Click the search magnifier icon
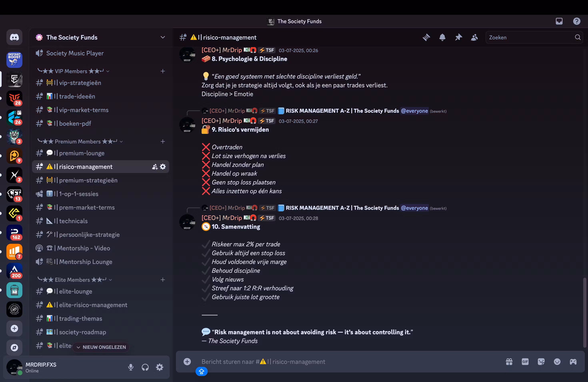Screen dimensions: 588x382 click(x=578, y=37)
